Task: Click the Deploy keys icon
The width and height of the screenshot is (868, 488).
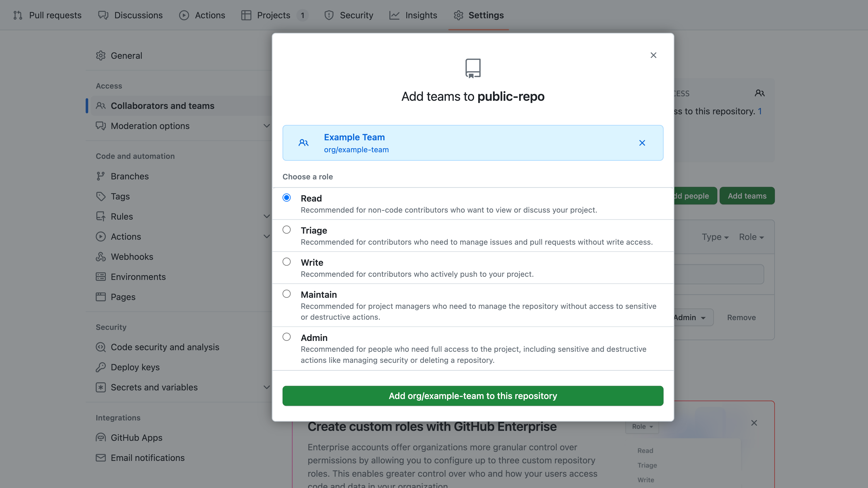Action: 101,367
